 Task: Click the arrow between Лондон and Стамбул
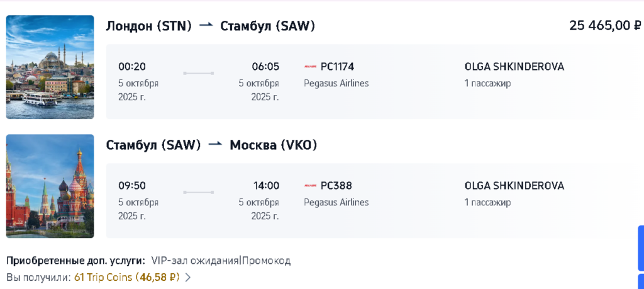click(206, 25)
